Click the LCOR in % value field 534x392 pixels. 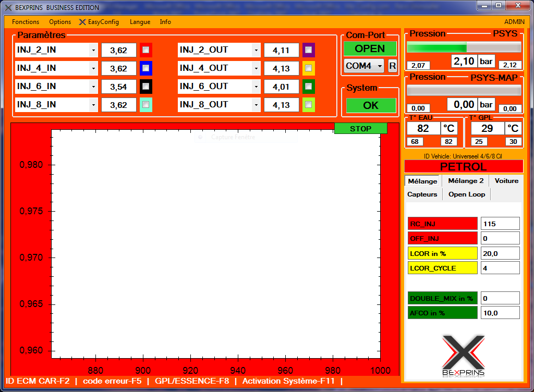click(500, 253)
